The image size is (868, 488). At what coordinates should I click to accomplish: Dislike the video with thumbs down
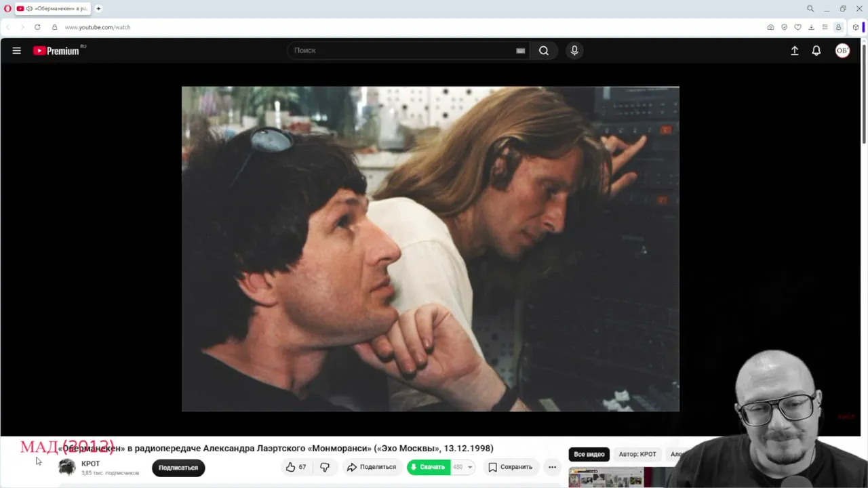(x=325, y=467)
